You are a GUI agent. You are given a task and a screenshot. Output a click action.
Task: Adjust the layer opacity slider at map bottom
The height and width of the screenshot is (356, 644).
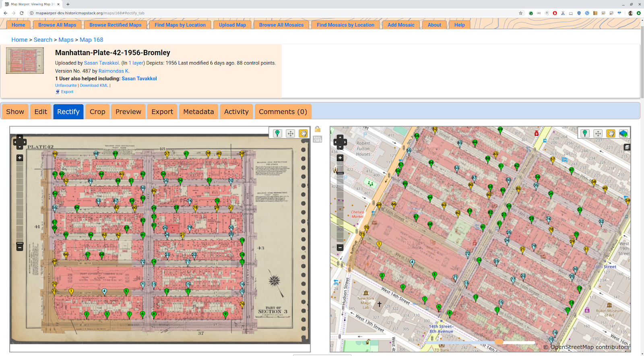click(x=499, y=342)
